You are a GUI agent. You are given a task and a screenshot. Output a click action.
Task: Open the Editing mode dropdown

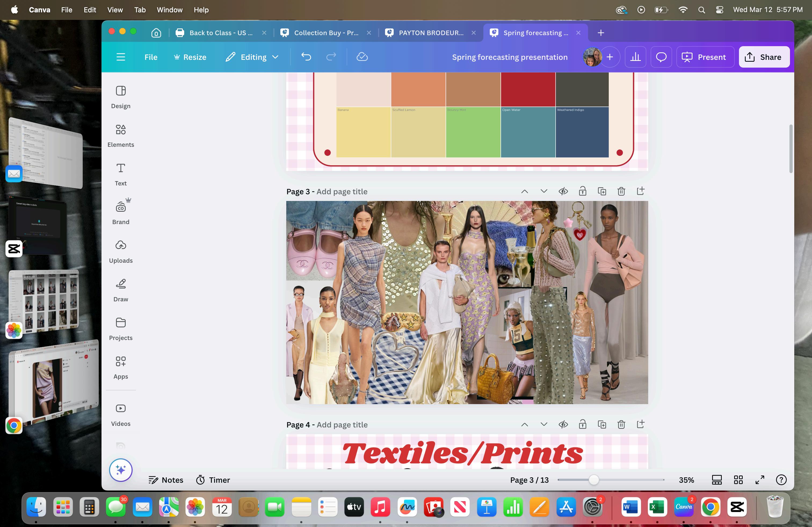point(252,57)
